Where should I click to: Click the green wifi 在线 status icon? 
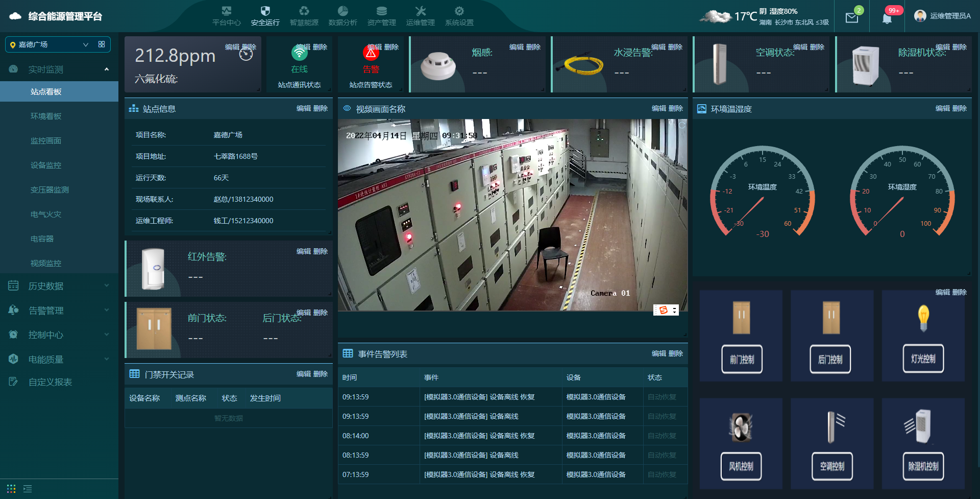[300, 53]
